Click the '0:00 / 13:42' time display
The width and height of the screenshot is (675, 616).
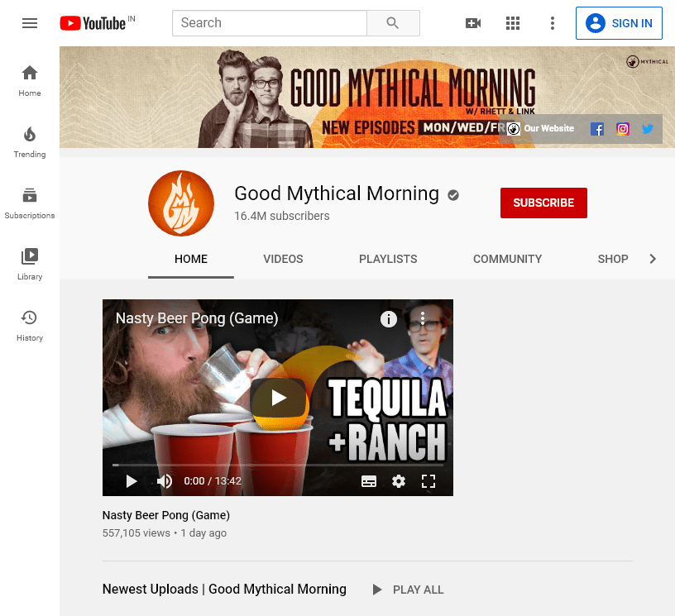coord(213,481)
